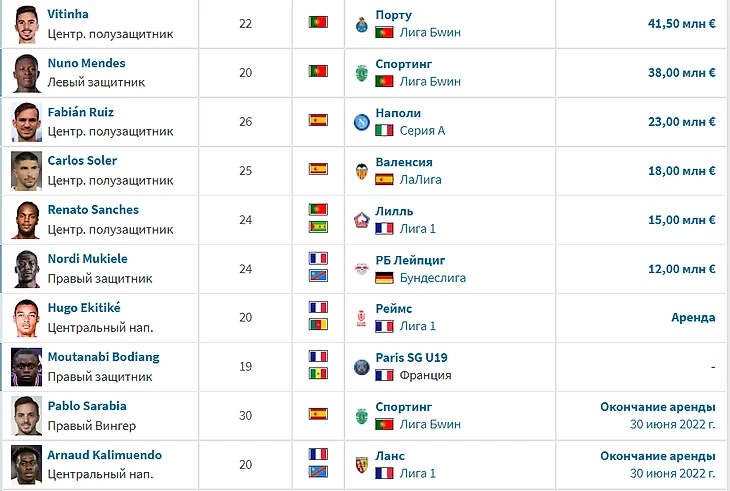Click Pablo Sarabia's portrait photo
Image resolution: width=730 pixels, height=491 pixels.
click(x=27, y=416)
